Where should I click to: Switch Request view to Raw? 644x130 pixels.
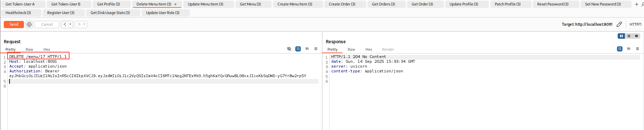(29, 49)
